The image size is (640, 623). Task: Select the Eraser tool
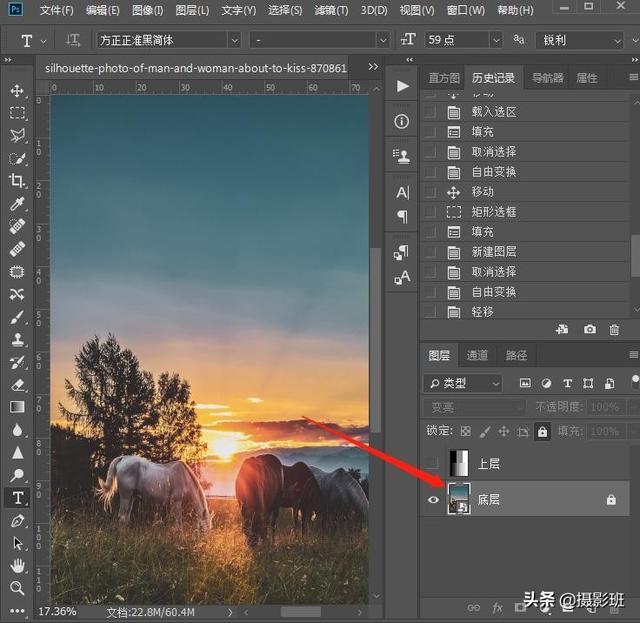tap(17, 385)
